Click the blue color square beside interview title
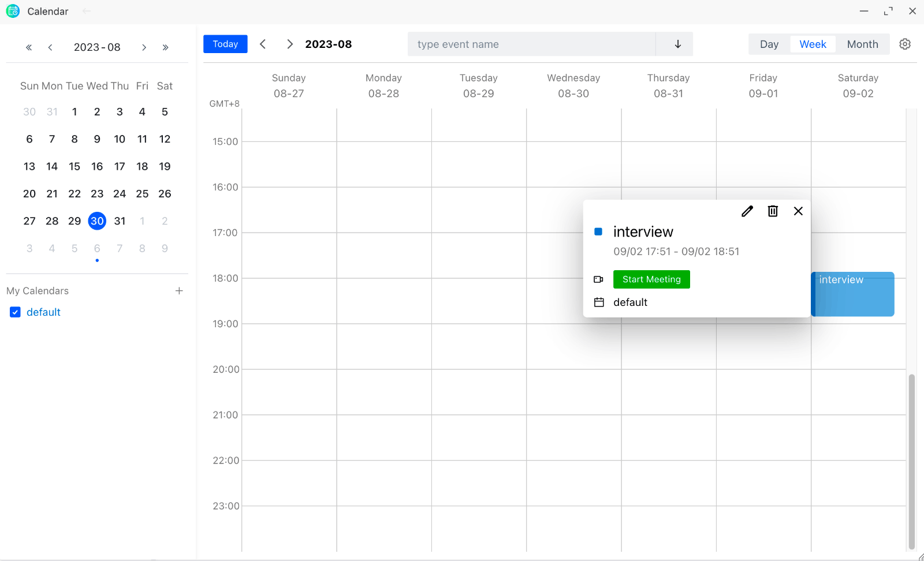924x561 pixels. tap(598, 232)
